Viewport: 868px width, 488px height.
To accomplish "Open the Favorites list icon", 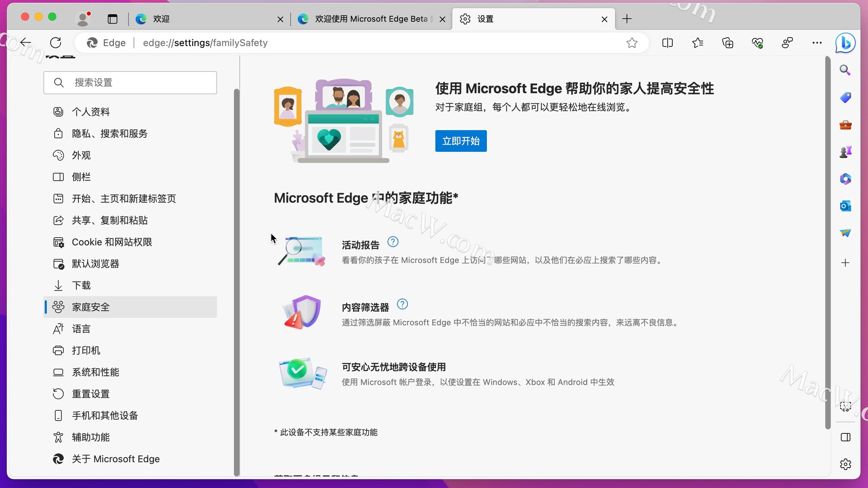I will point(698,43).
